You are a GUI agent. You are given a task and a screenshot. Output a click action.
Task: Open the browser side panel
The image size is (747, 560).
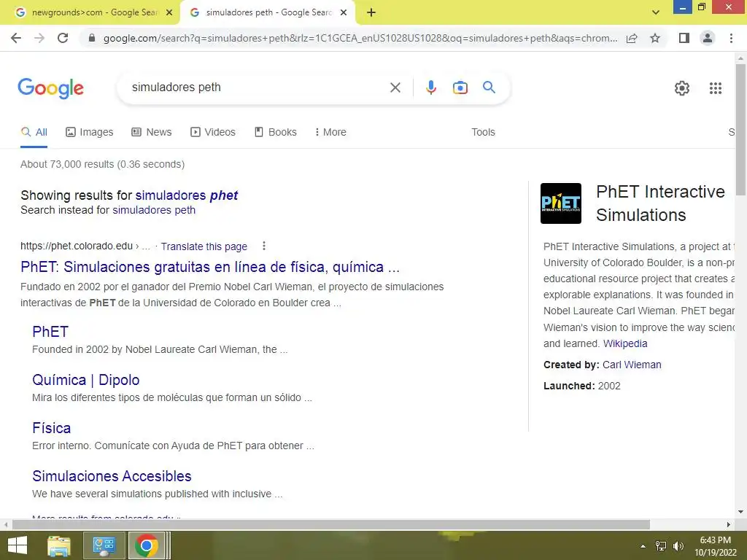pos(684,38)
